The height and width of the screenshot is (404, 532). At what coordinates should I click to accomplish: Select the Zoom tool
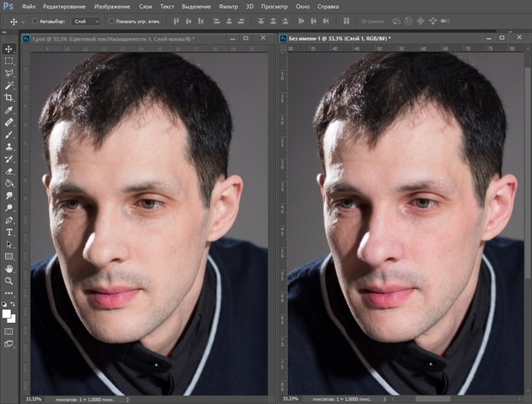click(8, 281)
